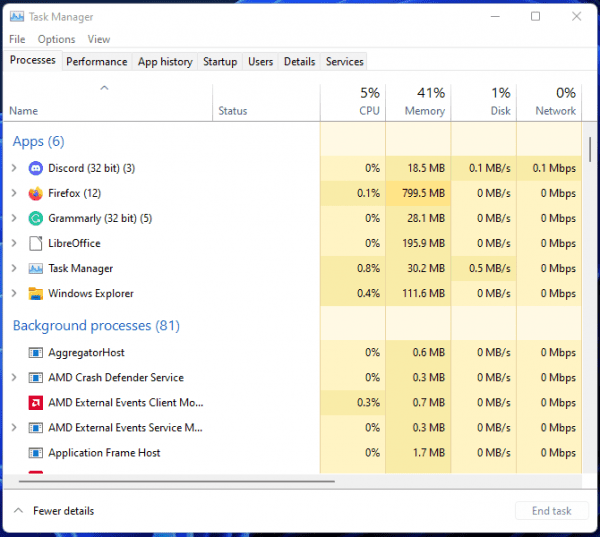The height and width of the screenshot is (537, 600).
Task: Sort by the Network column header
Action: [x=549, y=103]
